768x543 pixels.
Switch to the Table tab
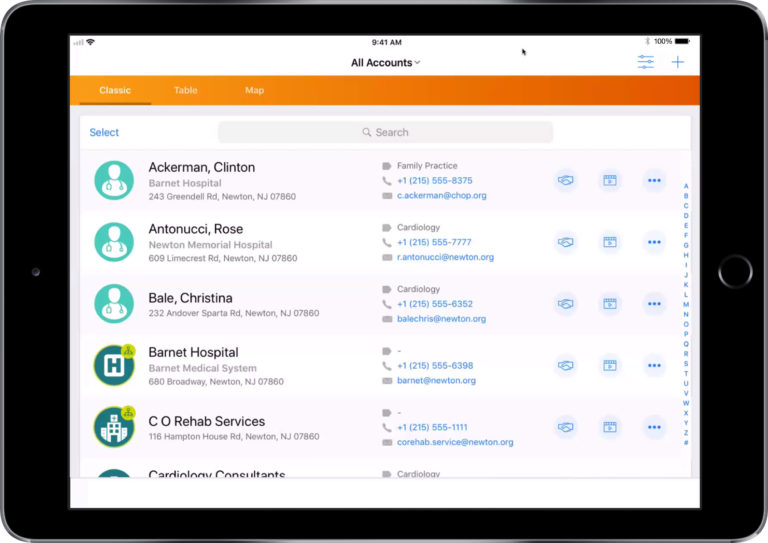(186, 90)
